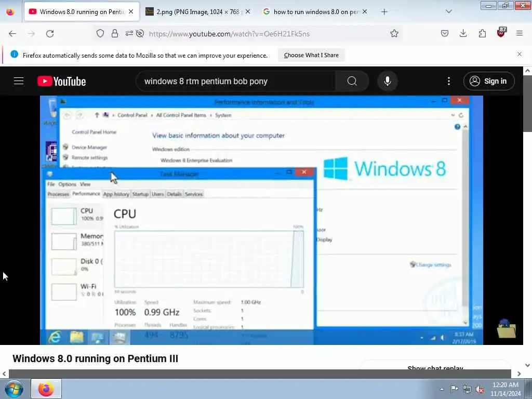Screen dimensions: 532x399
Task: Open the tracking protection shield icon
Action: pyautogui.click(x=100, y=33)
